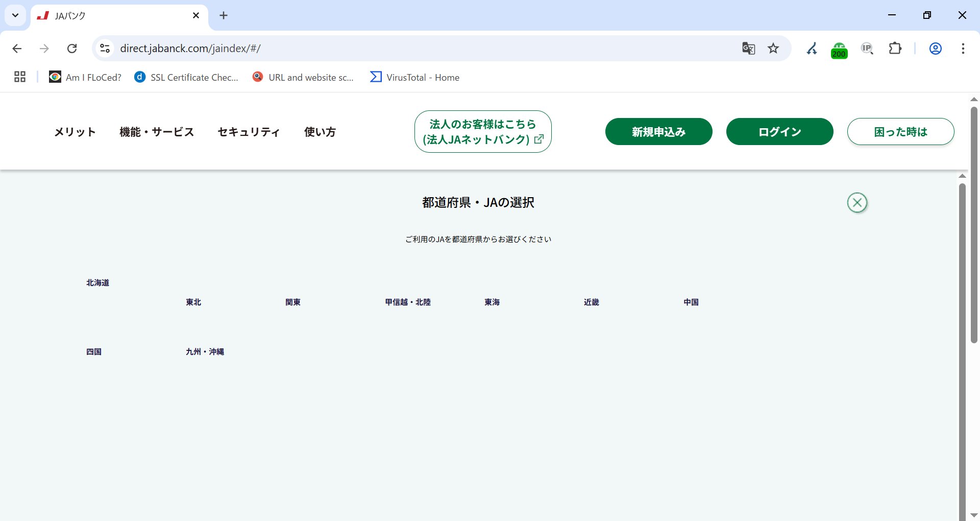Image resolution: width=980 pixels, height=521 pixels.
Task: Click the inner panel scrollbar up arrow
Action: click(962, 176)
